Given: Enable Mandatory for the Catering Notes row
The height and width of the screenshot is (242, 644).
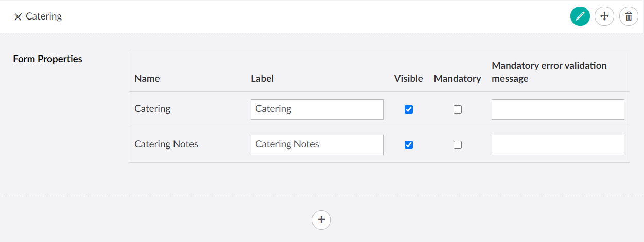Looking at the screenshot, I should click(458, 145).
